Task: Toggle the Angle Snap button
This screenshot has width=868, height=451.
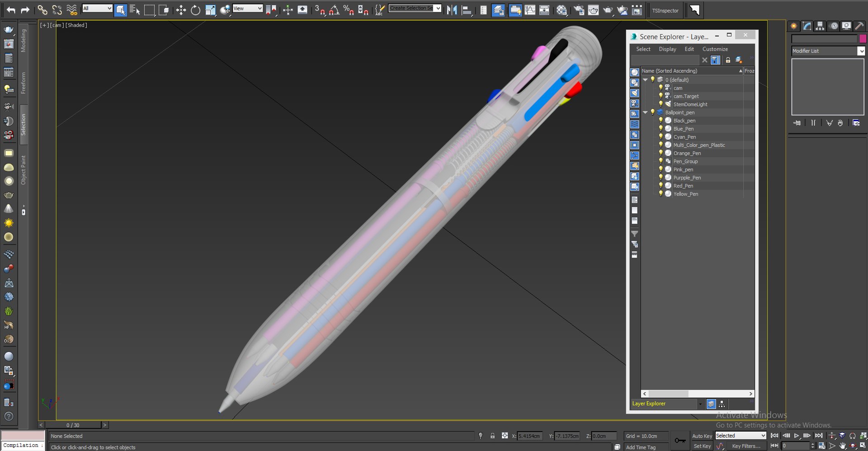Action: coord(334,9)
